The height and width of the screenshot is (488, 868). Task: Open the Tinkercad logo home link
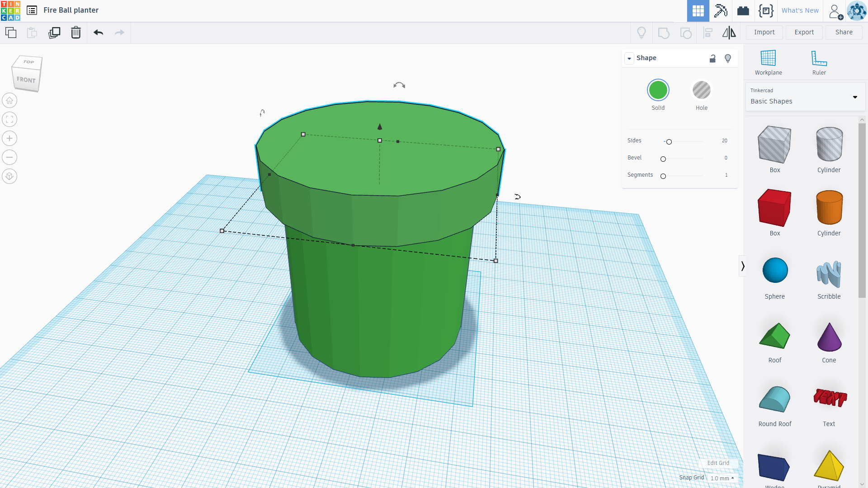[x=10, y=10]
